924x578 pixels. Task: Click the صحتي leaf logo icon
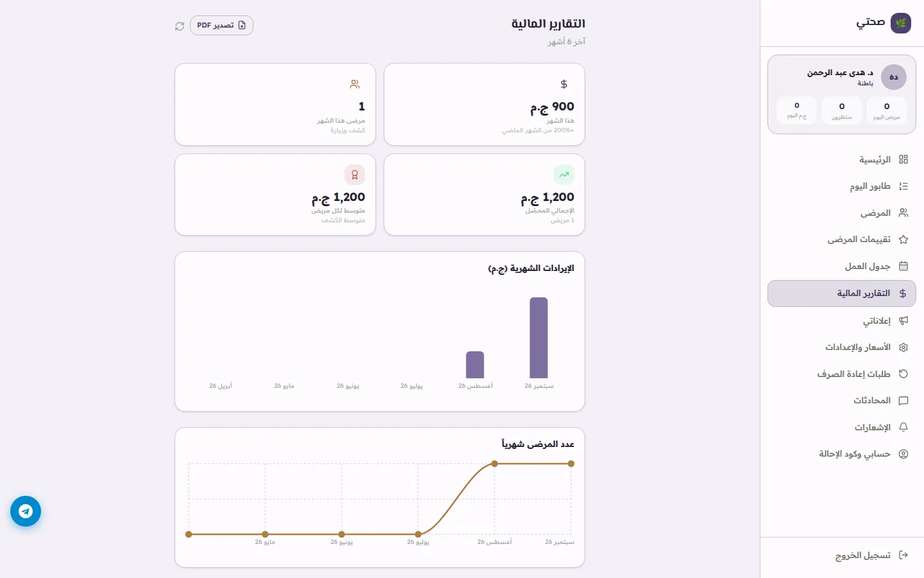click(x=901, y=23)
